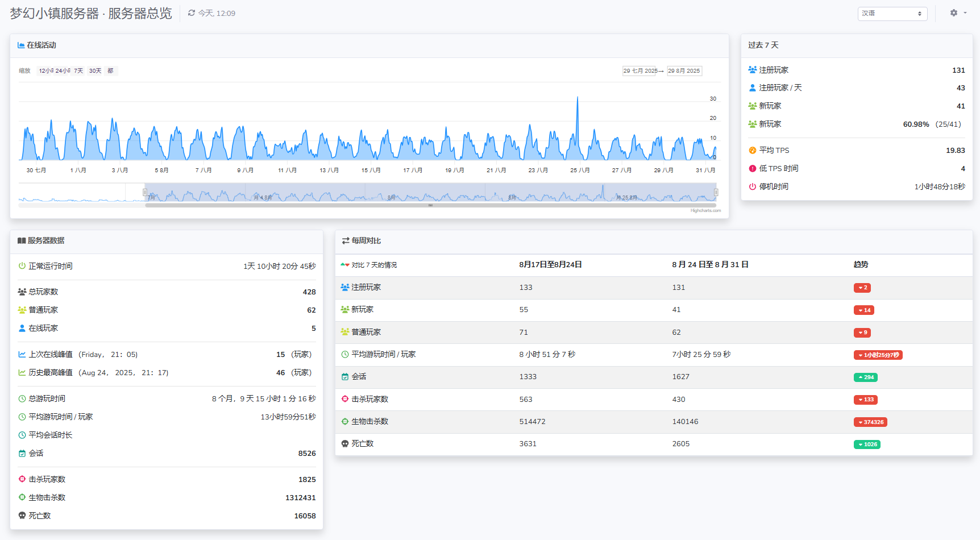This screenshot has width=980, height=540.
Task: Click the power icon next to 正常运行时间
Action: pos(22,266)
